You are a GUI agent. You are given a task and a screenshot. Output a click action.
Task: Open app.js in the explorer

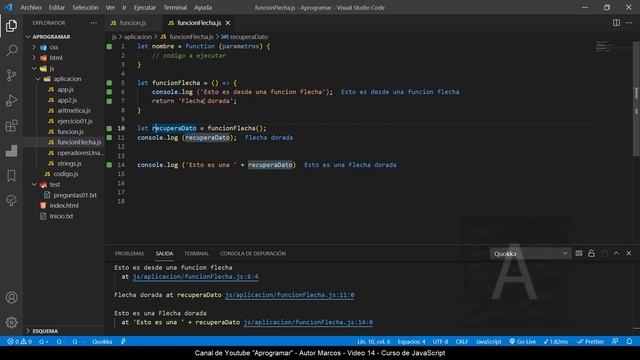[x=64, y=89]
